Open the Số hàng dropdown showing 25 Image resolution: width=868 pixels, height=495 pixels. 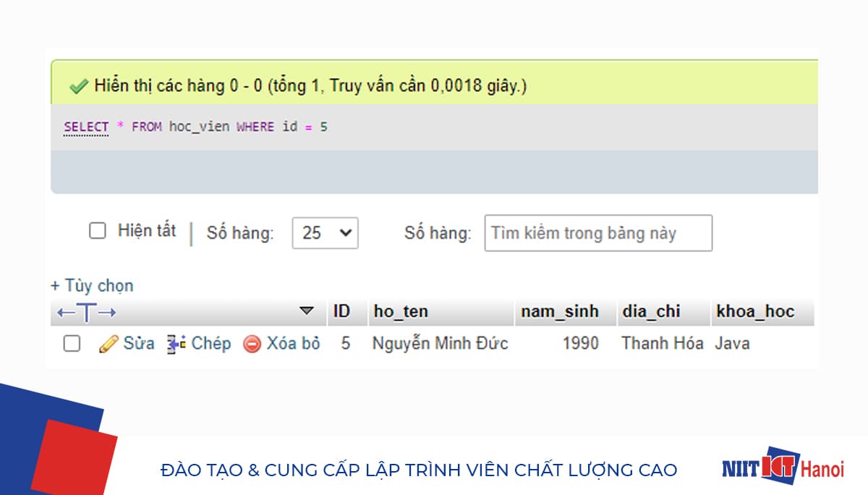(325, 232)
